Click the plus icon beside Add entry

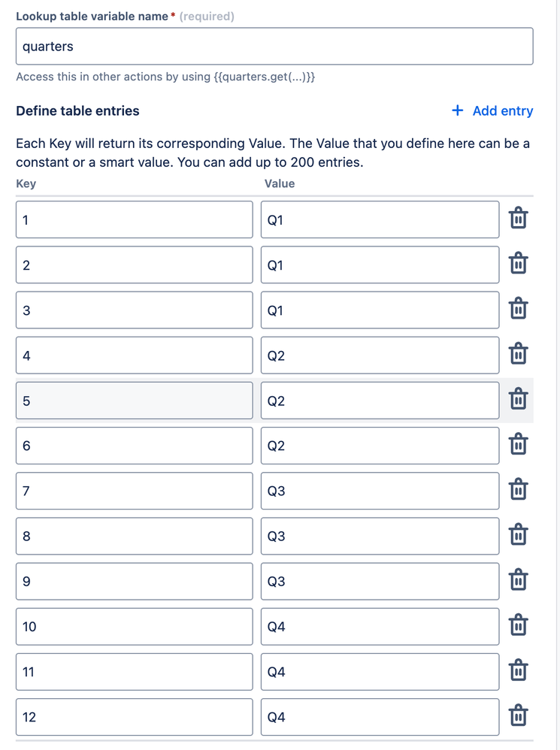pos(456,110)
